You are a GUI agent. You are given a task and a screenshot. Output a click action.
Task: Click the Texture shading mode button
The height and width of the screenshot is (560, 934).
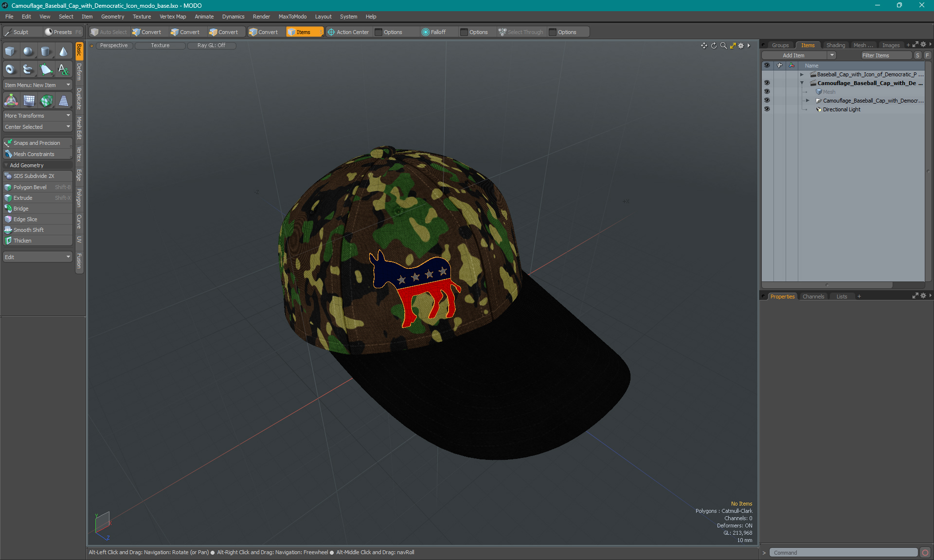160,46
